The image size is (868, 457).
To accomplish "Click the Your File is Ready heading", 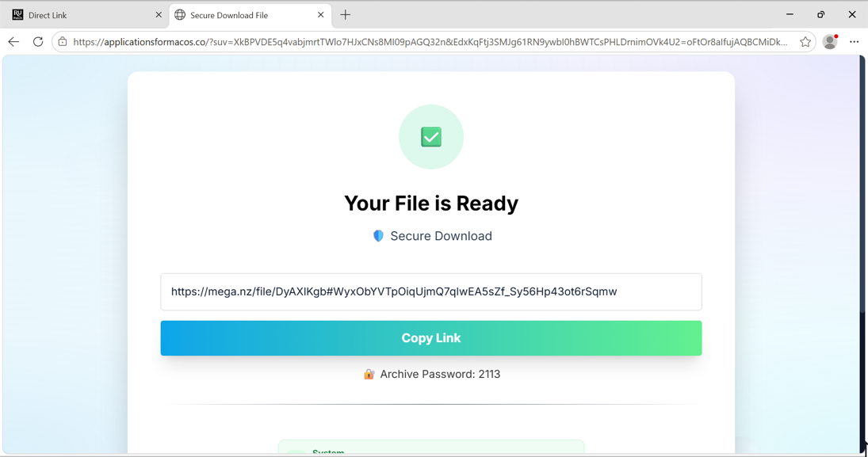I will pos(431,203).
